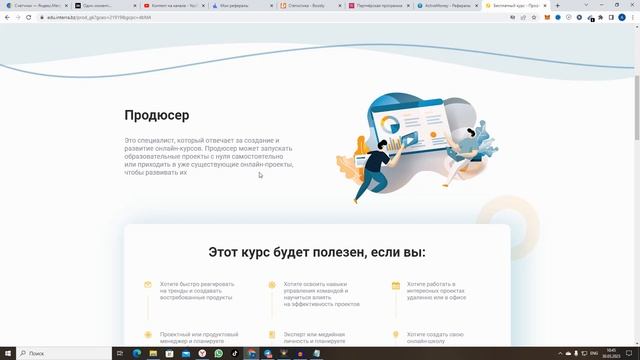Click icon beside 'Проектный или продуктовый'
Viewport: 640px width, 360px height.
(x=148, y=335)
